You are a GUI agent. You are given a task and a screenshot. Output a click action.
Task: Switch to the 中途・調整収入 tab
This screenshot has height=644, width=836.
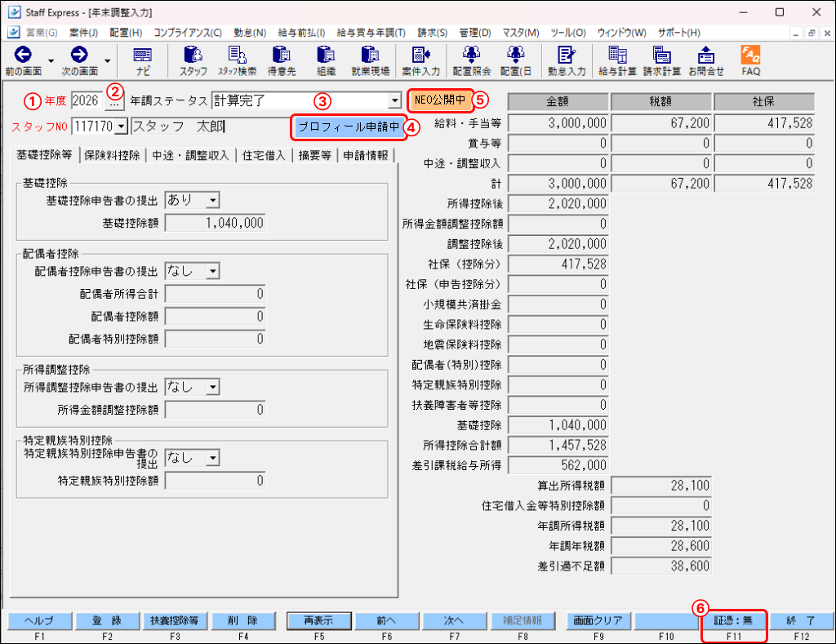pyautogui.click(x=190, y=155)
